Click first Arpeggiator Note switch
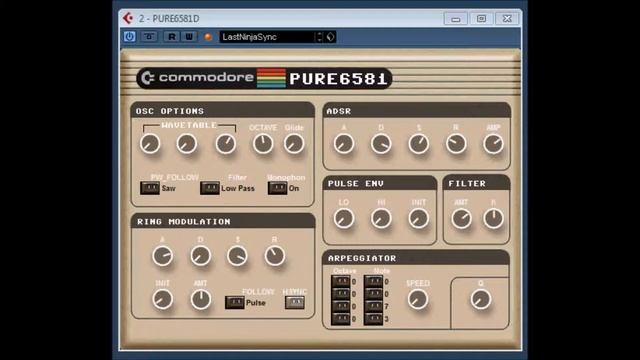 point(373,281)
